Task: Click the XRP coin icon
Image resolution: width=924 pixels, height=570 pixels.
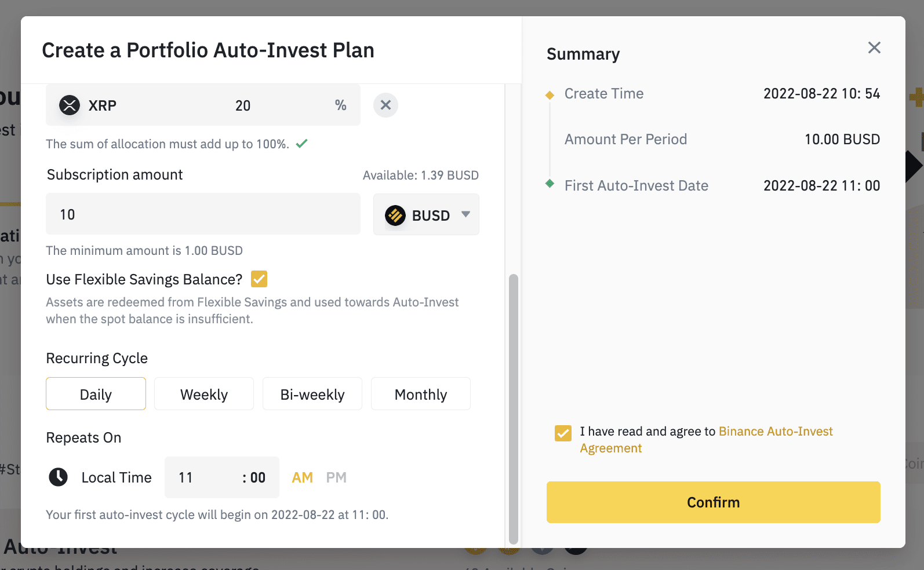Action: 70,105
